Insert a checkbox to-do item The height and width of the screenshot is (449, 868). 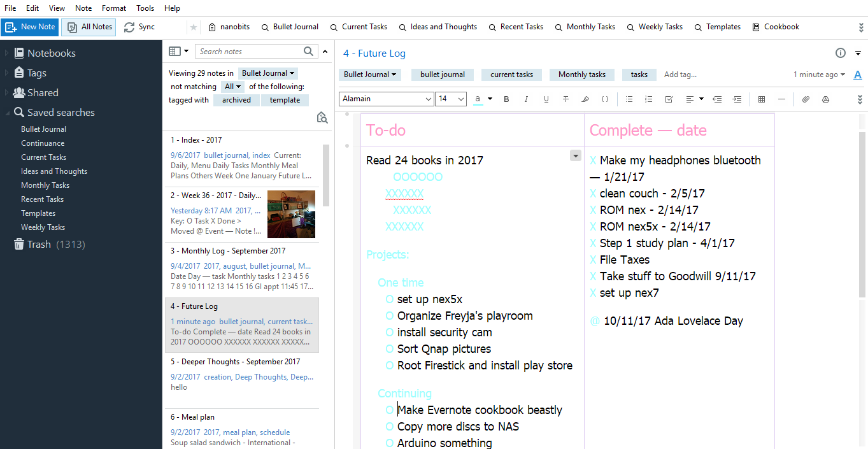tap(669, 99)
